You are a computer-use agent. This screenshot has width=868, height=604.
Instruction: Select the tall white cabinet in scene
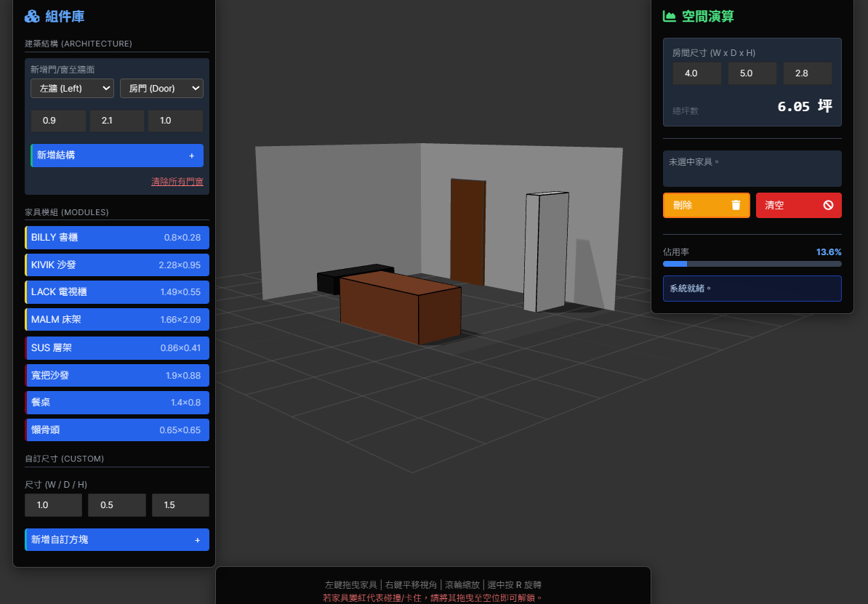pos(545,251)
